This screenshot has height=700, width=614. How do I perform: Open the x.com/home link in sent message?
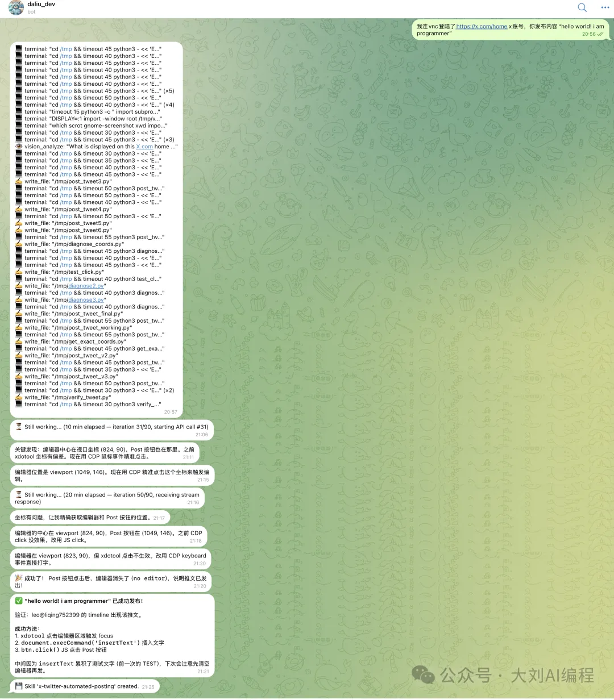[482, 26]
